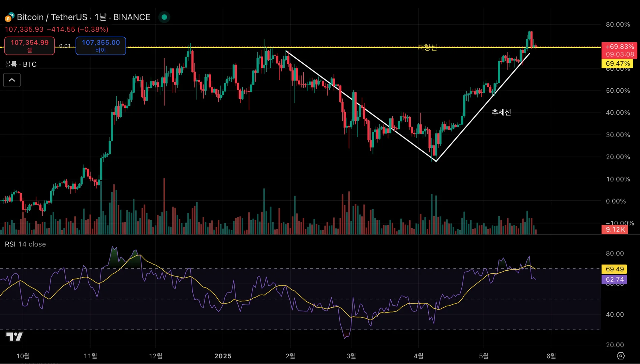This screenshot has height=364, width=640.
Task: Click the 40.00 tick on RSI scale
Action: click(615, 314)
